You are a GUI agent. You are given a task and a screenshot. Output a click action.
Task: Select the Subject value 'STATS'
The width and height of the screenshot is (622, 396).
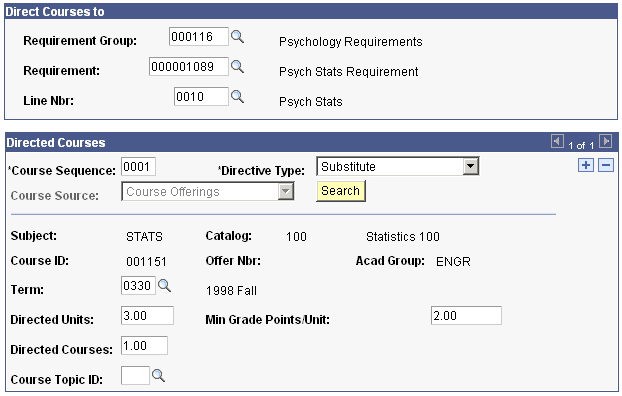[144, 237]
